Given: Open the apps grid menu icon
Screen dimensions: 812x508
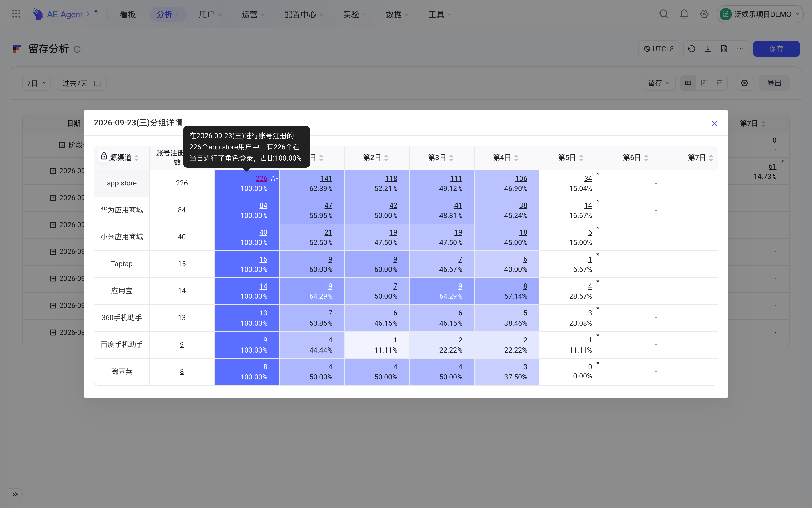Looking at the screenshot, I should 16,14.
